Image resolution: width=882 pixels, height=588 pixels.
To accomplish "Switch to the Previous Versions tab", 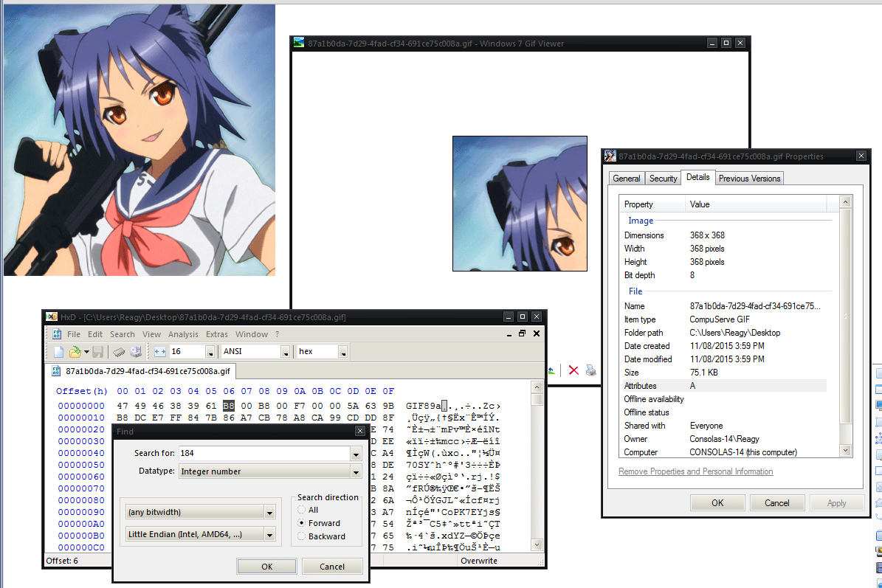I will (750, 179).
